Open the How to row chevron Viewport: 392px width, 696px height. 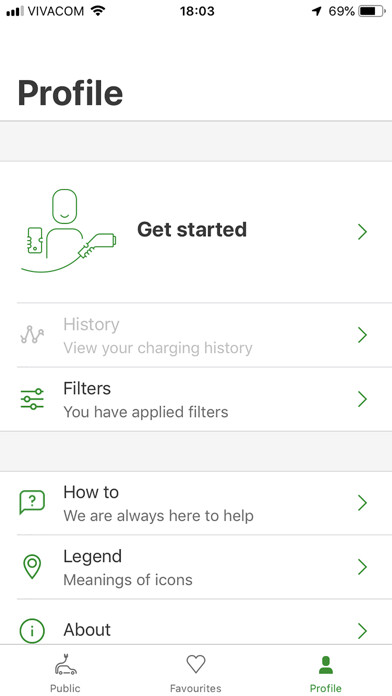[363, 503]
